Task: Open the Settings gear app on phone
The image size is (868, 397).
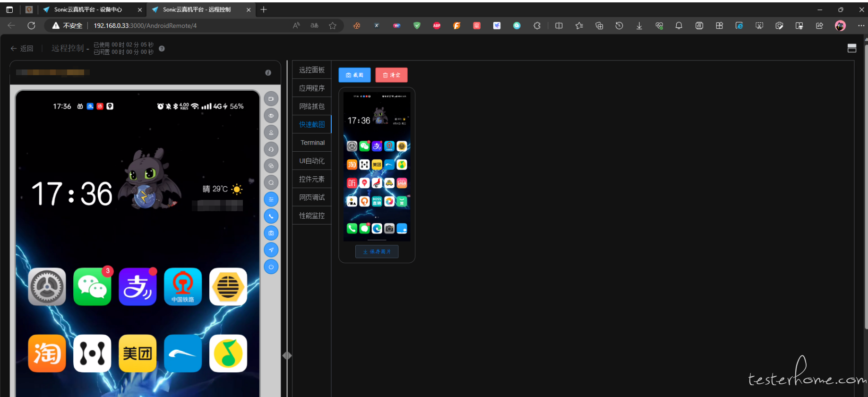Action: tap(47, 287)
